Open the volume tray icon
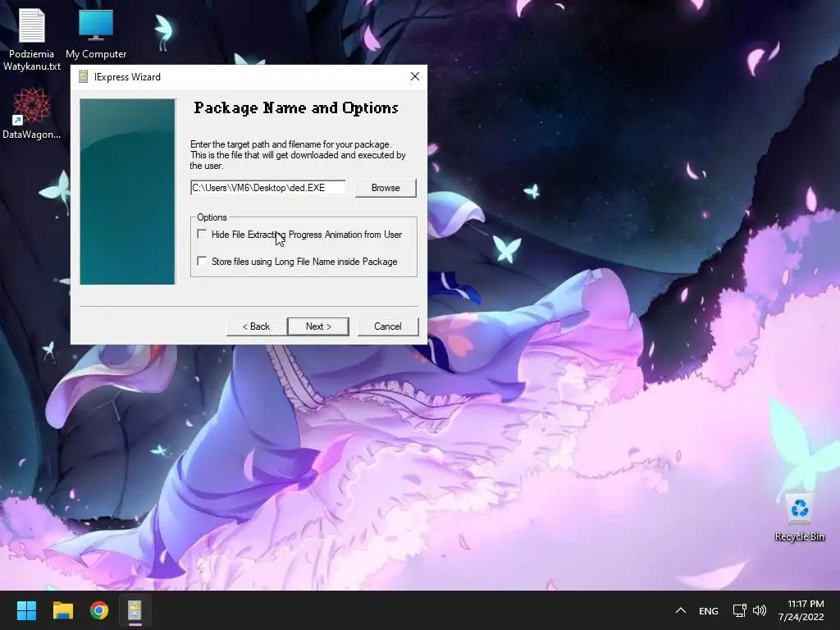Viewport: 840px width, 630px height. pos(760,610)
